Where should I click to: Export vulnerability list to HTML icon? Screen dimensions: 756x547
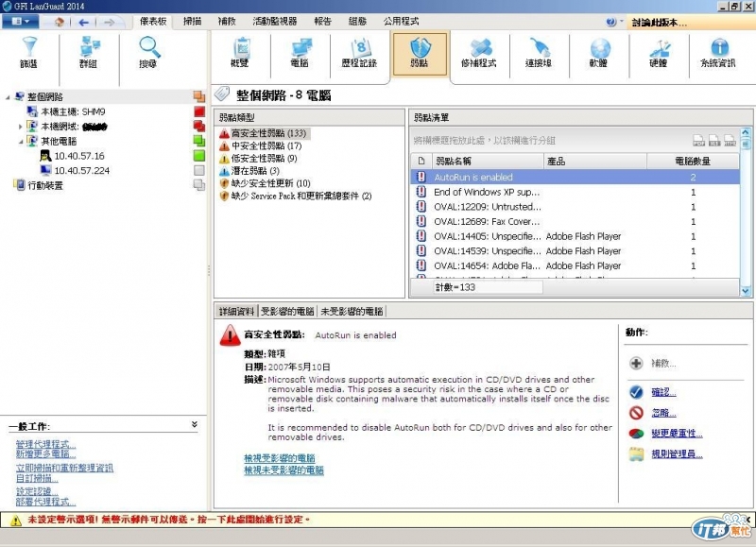[730, 141]
